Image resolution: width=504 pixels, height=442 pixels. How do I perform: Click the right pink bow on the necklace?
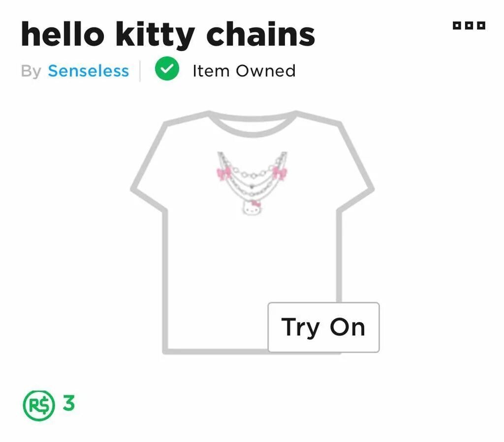click(280, 174)
